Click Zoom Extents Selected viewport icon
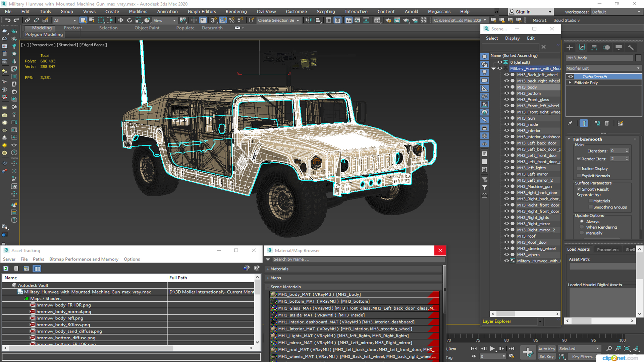This screenshot has height=362, width=644. [627, 349]
